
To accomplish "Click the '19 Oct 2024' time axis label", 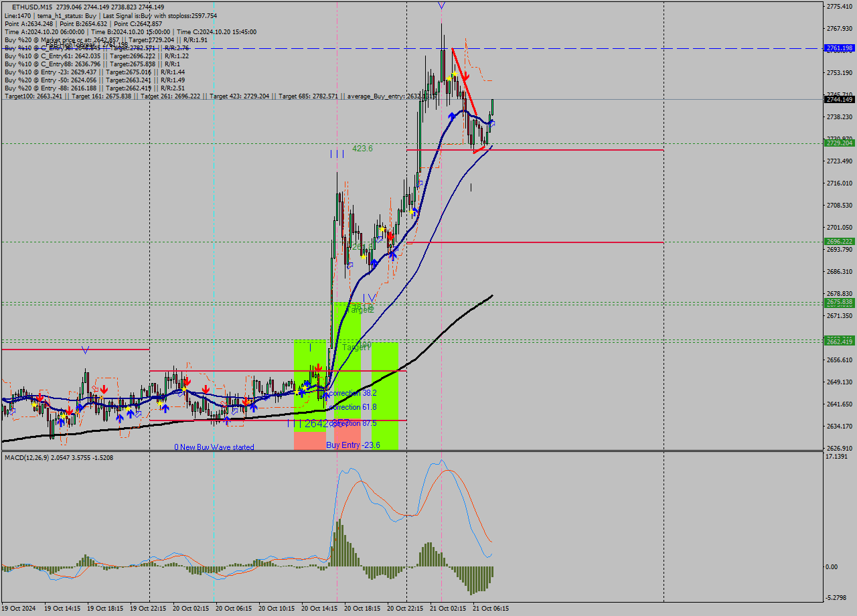I will [x=19, y=609].
